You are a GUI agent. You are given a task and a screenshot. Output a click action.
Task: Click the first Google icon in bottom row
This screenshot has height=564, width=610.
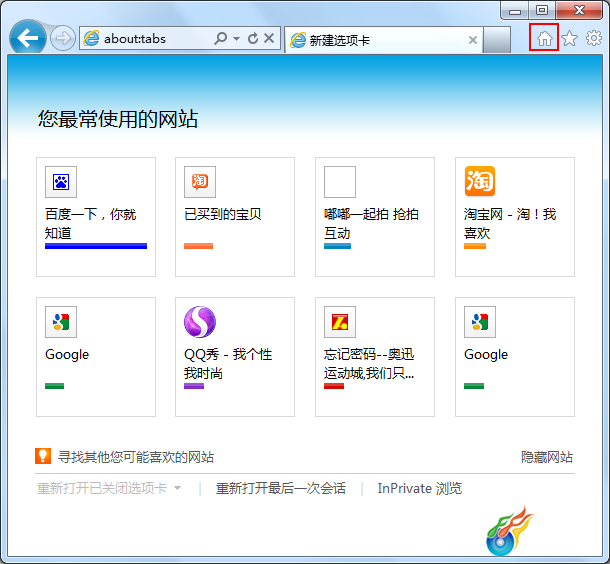click(x=61, y=322)
